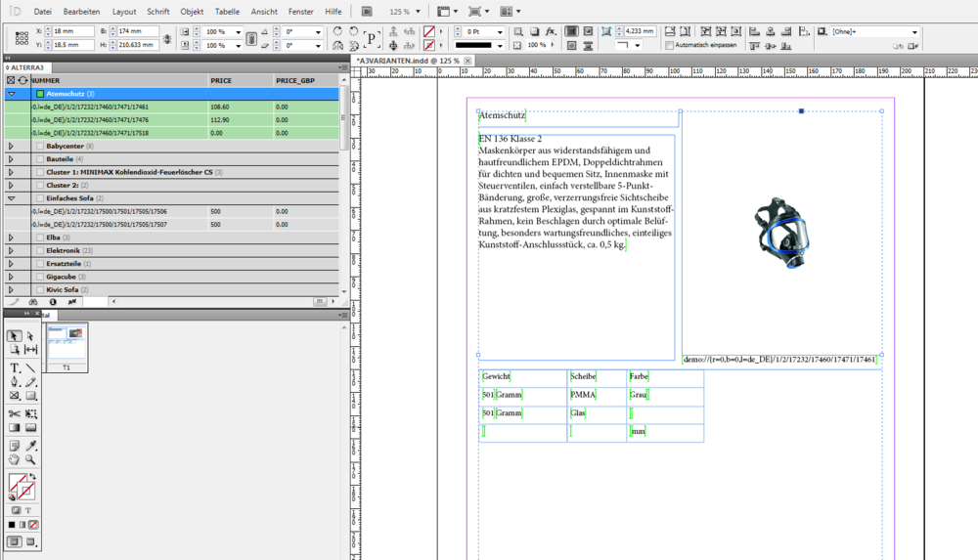Screen dimensions: 978x560
Task: Choose the Hand tool
Action: tap(15, 459)
